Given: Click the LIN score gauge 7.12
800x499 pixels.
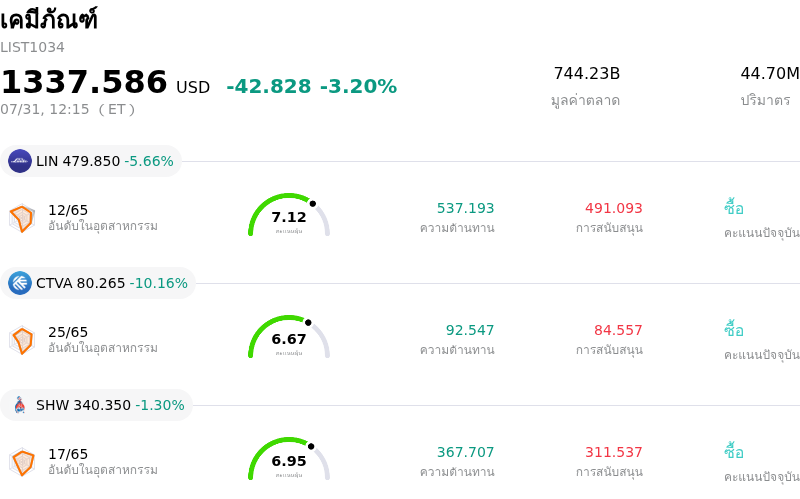Looking at the screenshot, I should 289,215.
